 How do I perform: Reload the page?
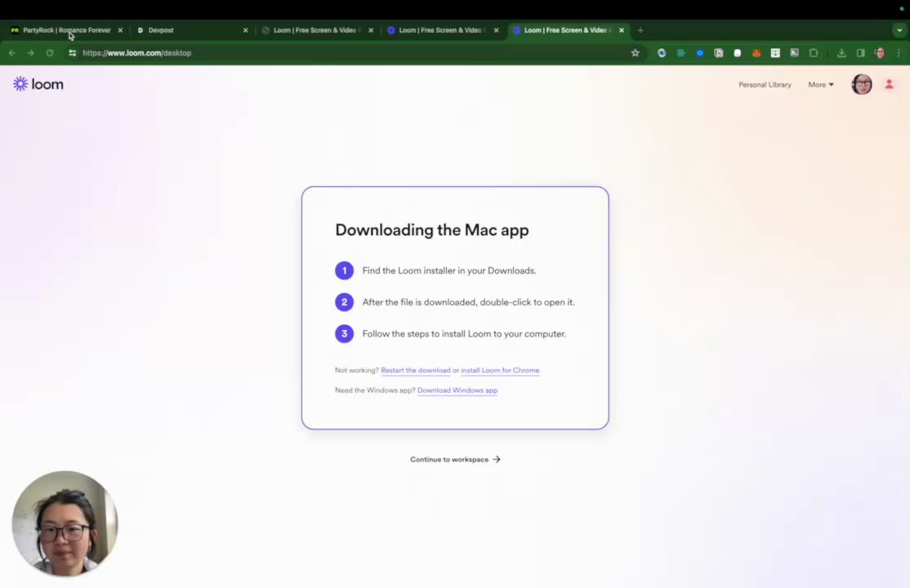(50, 53)
